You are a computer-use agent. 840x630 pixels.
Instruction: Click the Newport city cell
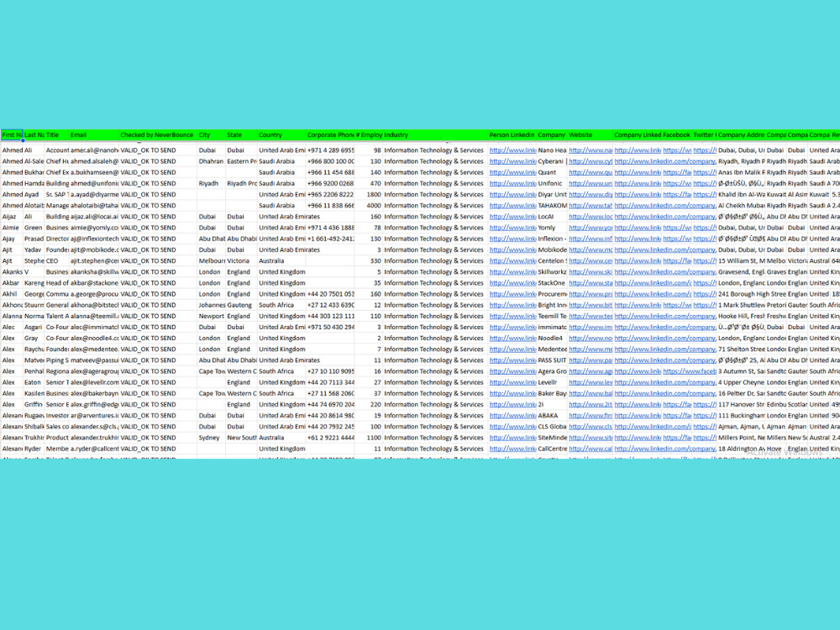[x=211, y=316]
